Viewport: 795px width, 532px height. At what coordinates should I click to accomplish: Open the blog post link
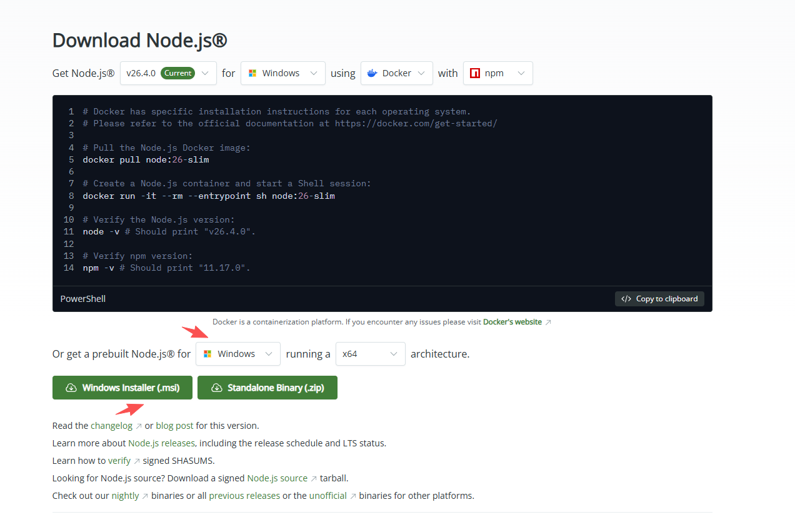[174, 426]
